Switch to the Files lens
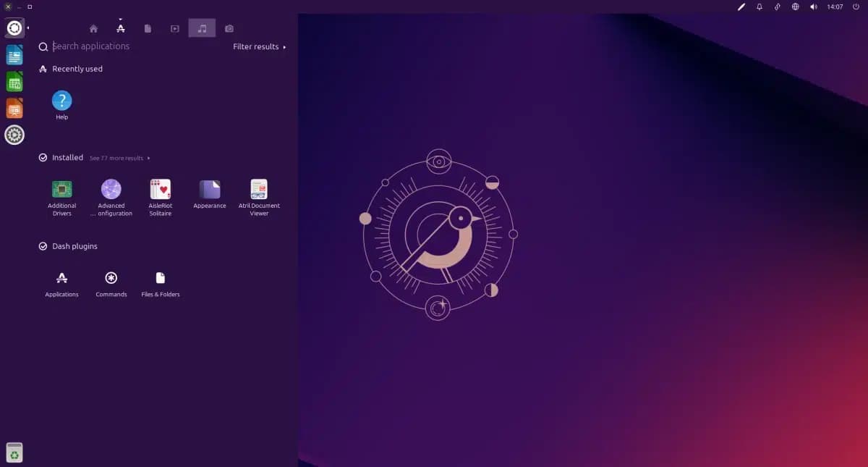 click(x=148, y=28)
